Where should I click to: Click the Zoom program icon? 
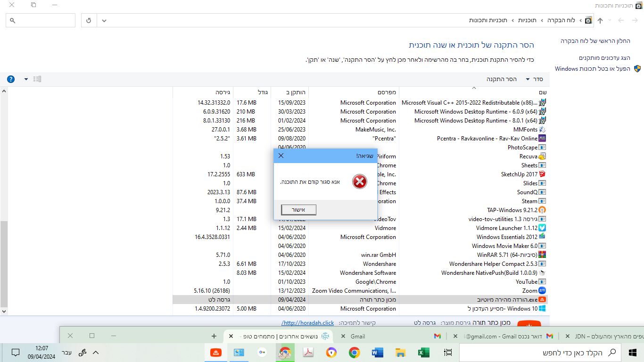(542, 291)
